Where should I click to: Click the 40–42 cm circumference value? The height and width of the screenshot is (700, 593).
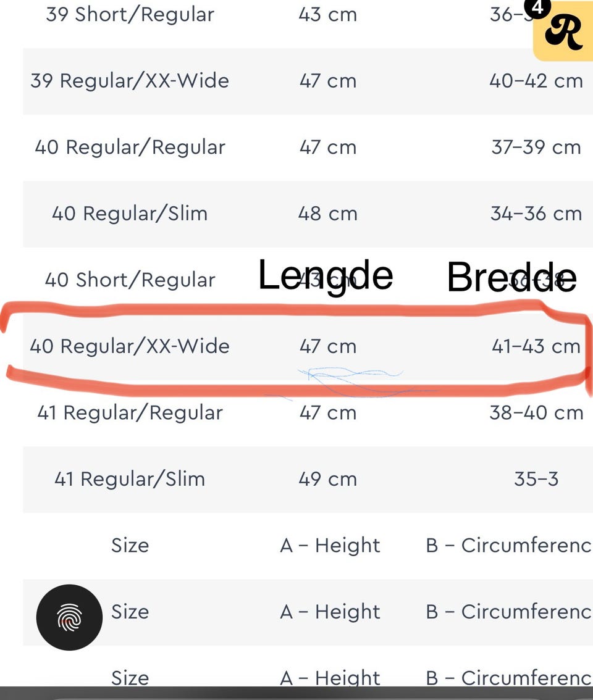pos(536,81)
